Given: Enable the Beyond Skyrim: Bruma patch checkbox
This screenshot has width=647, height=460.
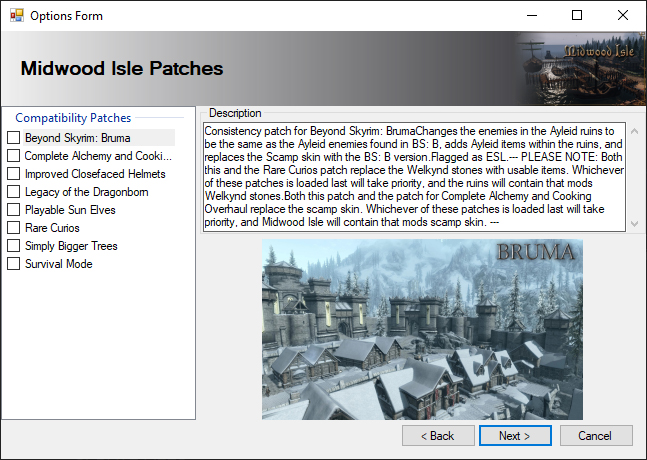Looking at the screenshot, I should click(13, 137).
